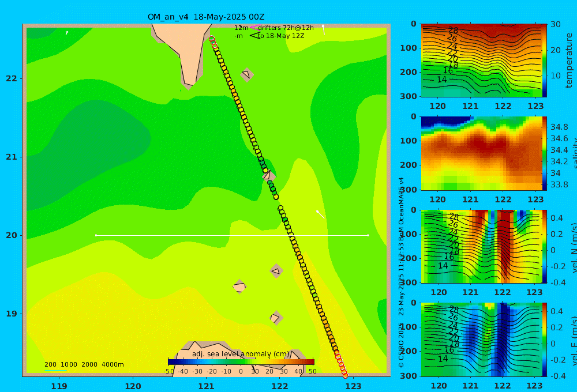Select the island near 19.5N, 122E
This screenshot has height=392, width=577.
click(x=276, y=272)
